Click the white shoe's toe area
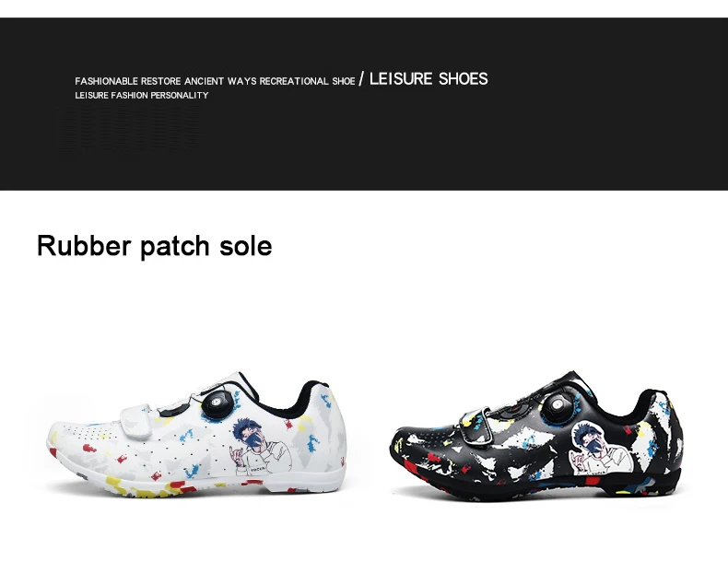This screenshot has height=561, width=728. click(x=70, y=439)
